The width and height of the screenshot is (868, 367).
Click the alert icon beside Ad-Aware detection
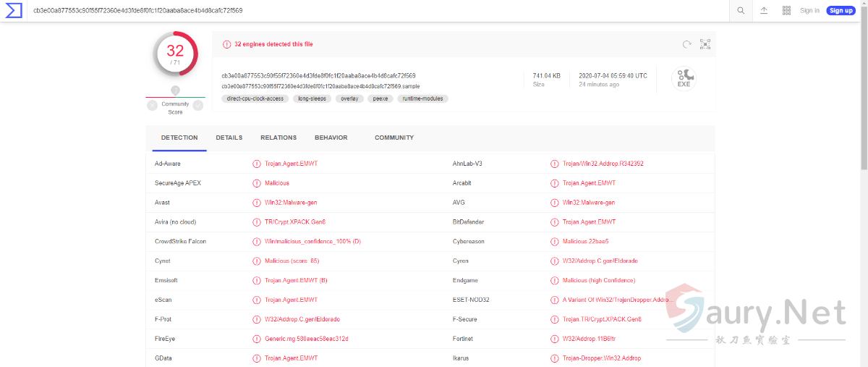pyautogui.click(x=257, y=164)
